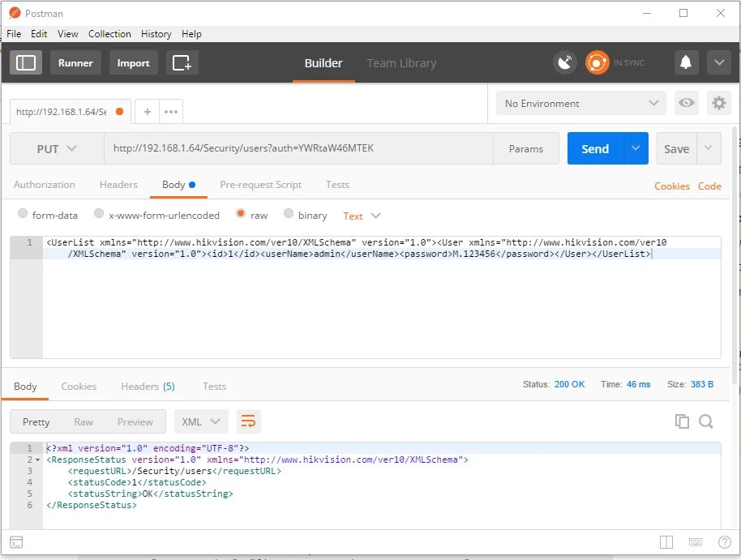Click the blue Send button
The width and height of the screenshot is (741, 560).
pyautogui.click(x=595, y=148)
